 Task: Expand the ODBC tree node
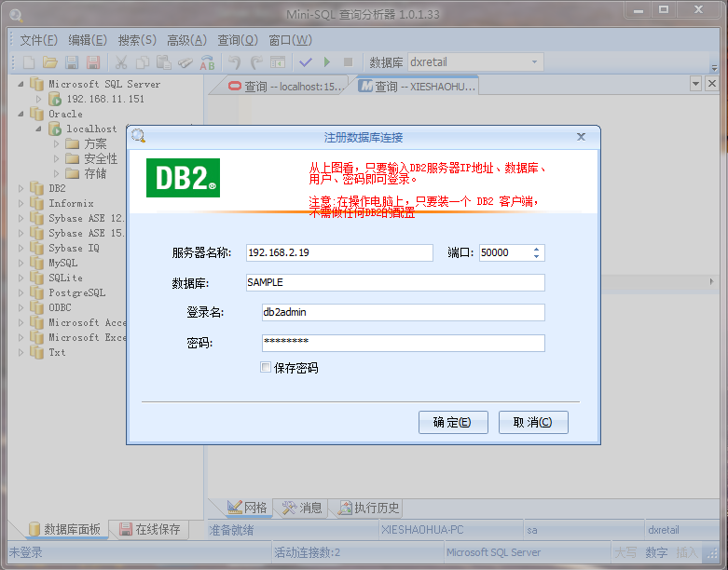[21, 307]
